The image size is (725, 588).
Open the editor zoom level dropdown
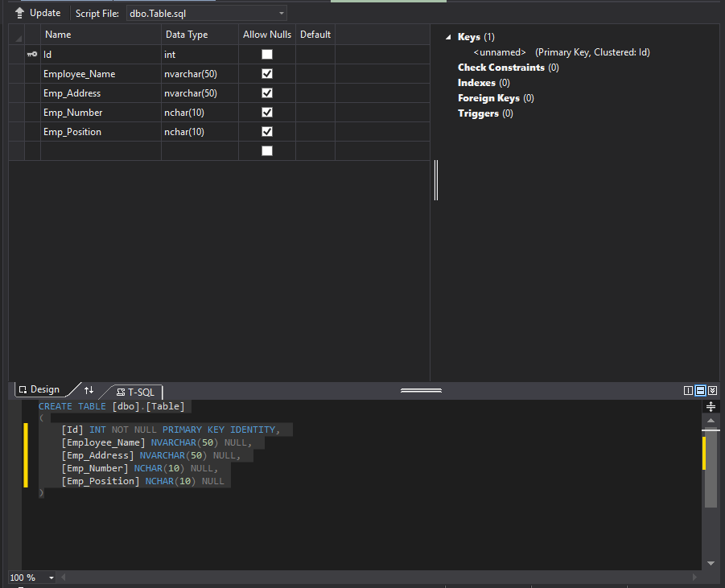coord(51,577)
